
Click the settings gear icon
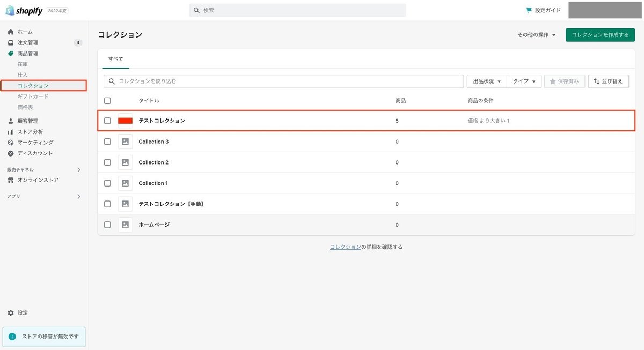click(x=11, y=312)
